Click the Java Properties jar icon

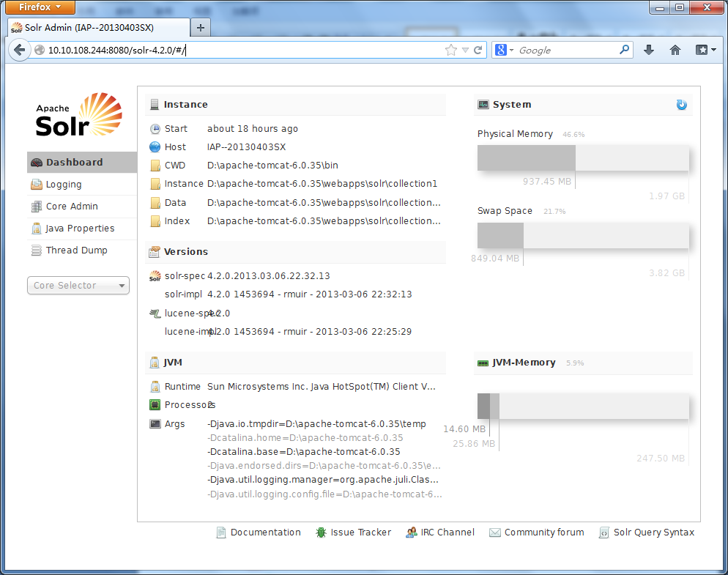36,229
